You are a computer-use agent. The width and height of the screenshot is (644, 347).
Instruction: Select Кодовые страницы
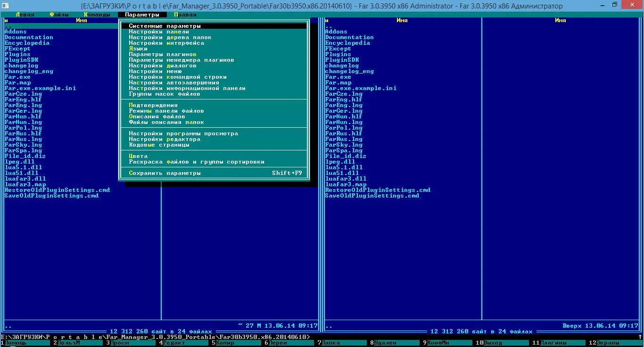pyautogui.click(x=214, y=145)
